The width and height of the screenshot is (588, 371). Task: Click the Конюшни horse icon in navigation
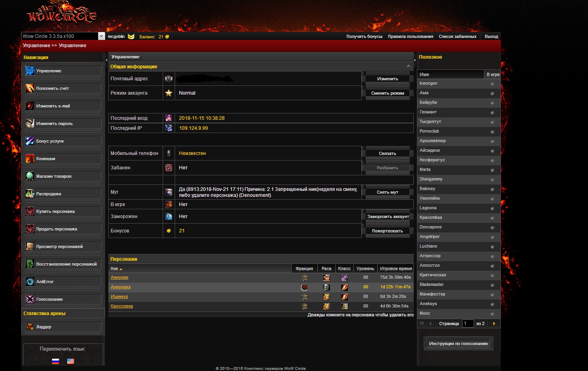30,159
